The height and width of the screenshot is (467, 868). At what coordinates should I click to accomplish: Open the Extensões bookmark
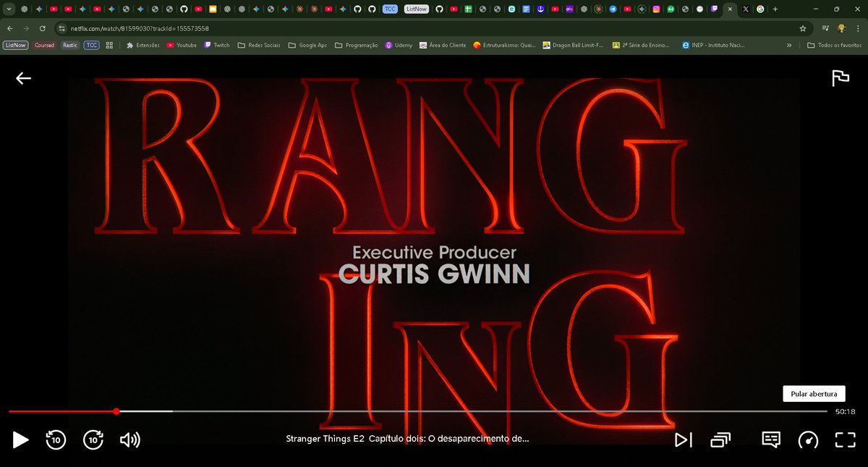pos(143,45)
